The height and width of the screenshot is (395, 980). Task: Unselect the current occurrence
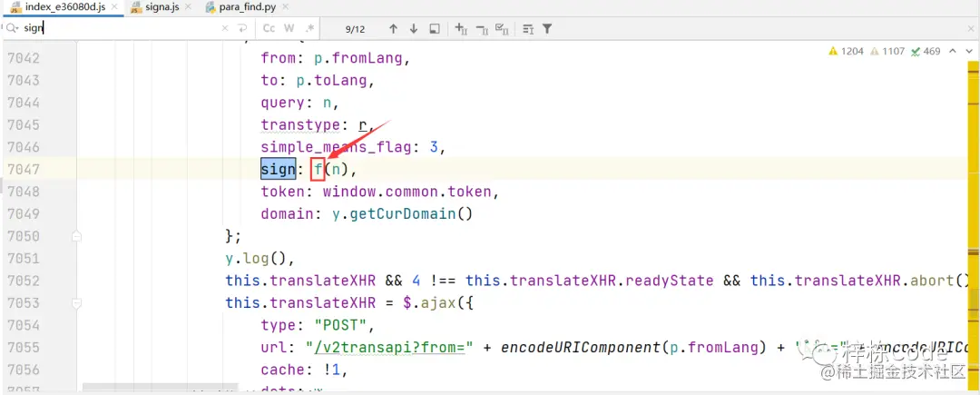(482, 29)
